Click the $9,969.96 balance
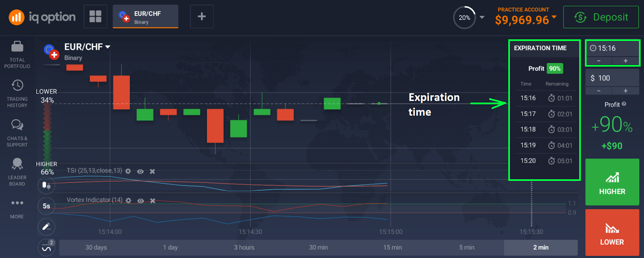This screenshot has height=258, width=644. coord(522,20)
